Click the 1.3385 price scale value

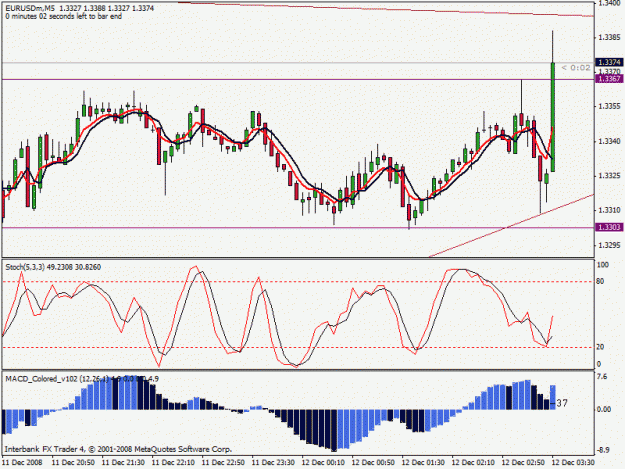pyautogui.click(x=609, y=37)
